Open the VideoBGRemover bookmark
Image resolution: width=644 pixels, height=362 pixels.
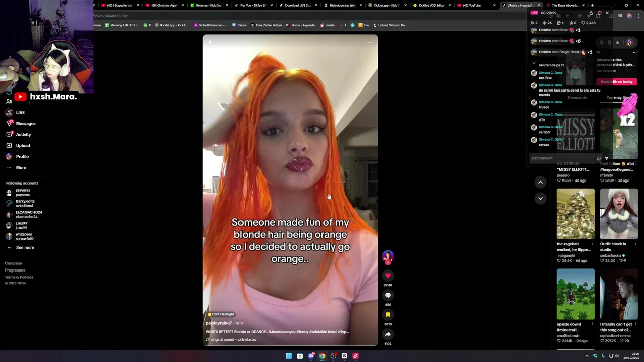coord(210,25)
